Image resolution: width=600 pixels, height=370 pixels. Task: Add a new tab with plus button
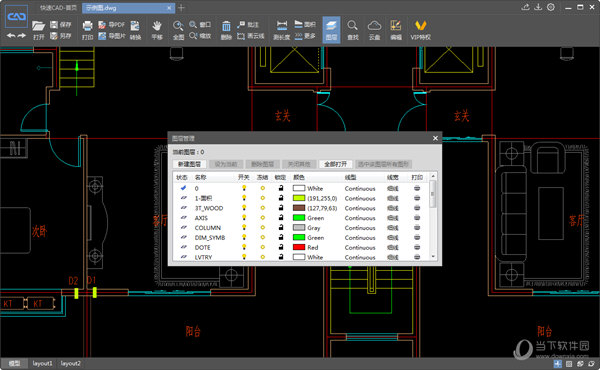click(181, 8)
